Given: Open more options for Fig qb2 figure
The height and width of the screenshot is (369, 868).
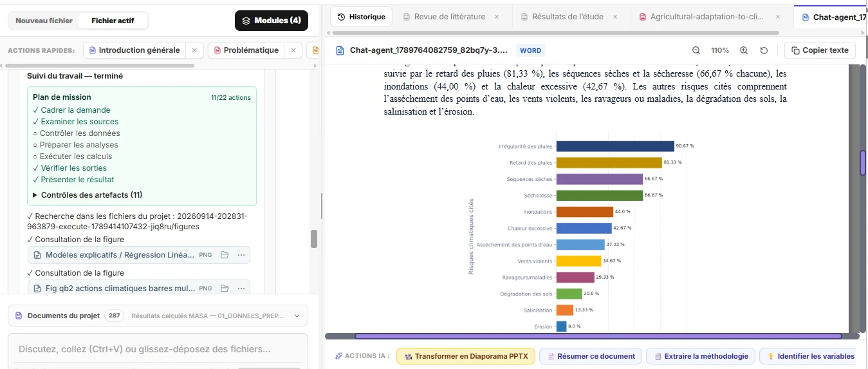Looking at the screenshot, I should coord(241,289).
